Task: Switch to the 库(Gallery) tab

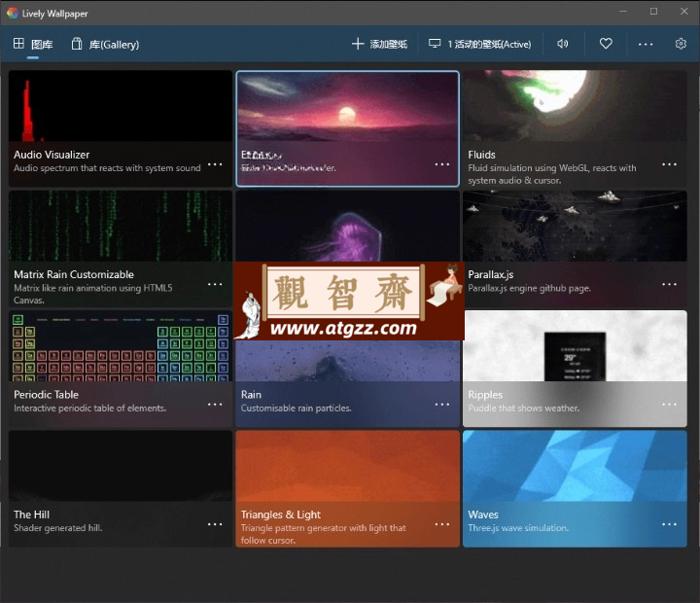Action: [x=105, y=44]
